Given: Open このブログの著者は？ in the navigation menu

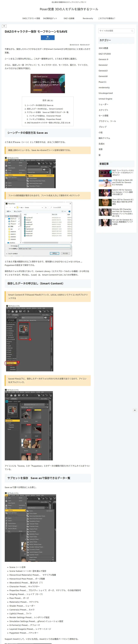Looking at the screenshot, I should pos(107,18).
